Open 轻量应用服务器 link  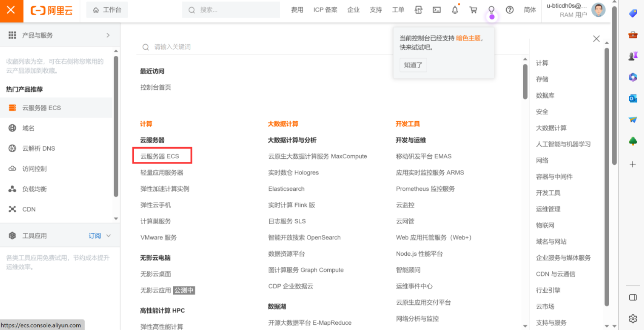click(x=162, y=172)
